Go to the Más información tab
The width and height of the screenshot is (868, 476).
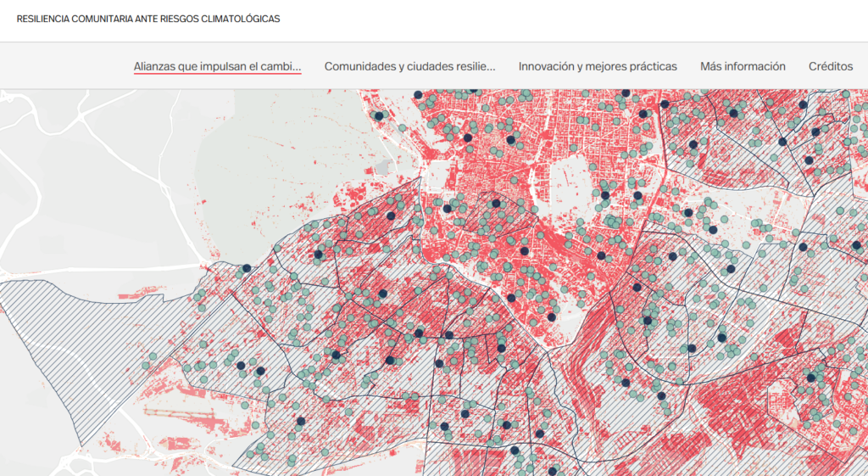pos(743,66)
